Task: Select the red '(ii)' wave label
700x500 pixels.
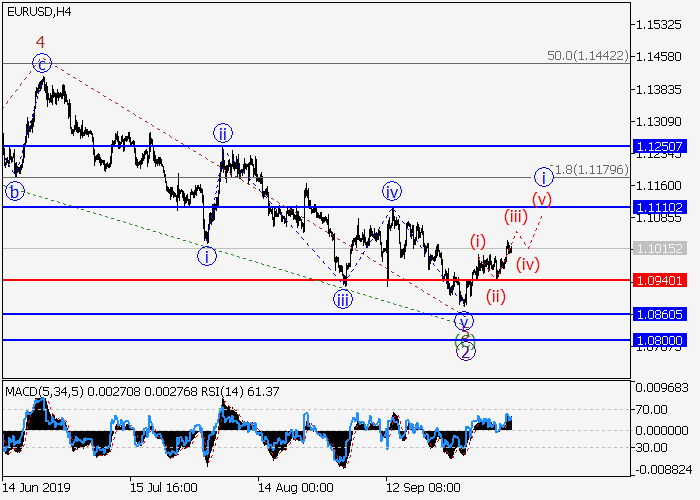Action: 496,296
